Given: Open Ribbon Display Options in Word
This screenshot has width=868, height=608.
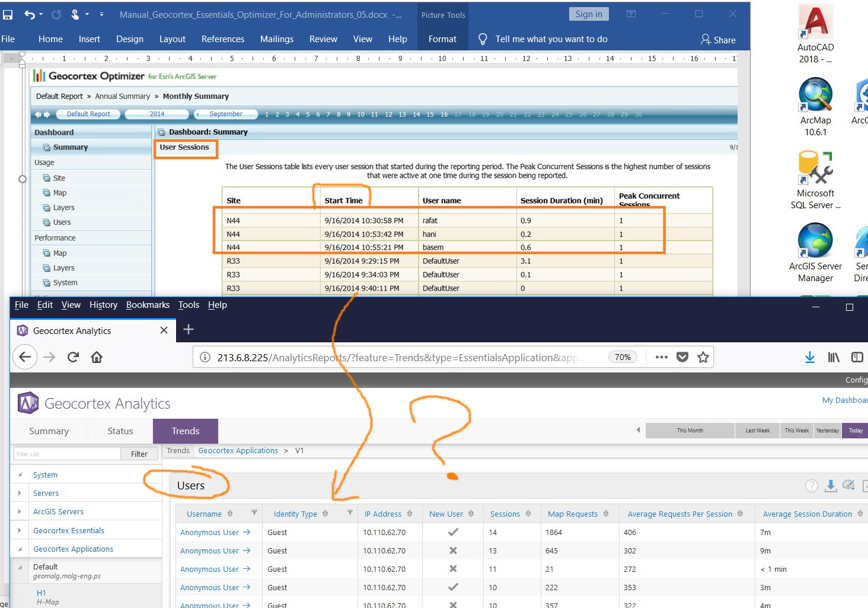Looking at the screenshot, I should click(631, 14).
